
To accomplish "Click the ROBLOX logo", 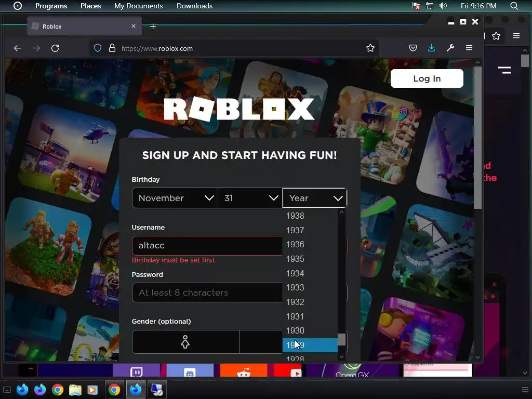I will pos(239,109).
